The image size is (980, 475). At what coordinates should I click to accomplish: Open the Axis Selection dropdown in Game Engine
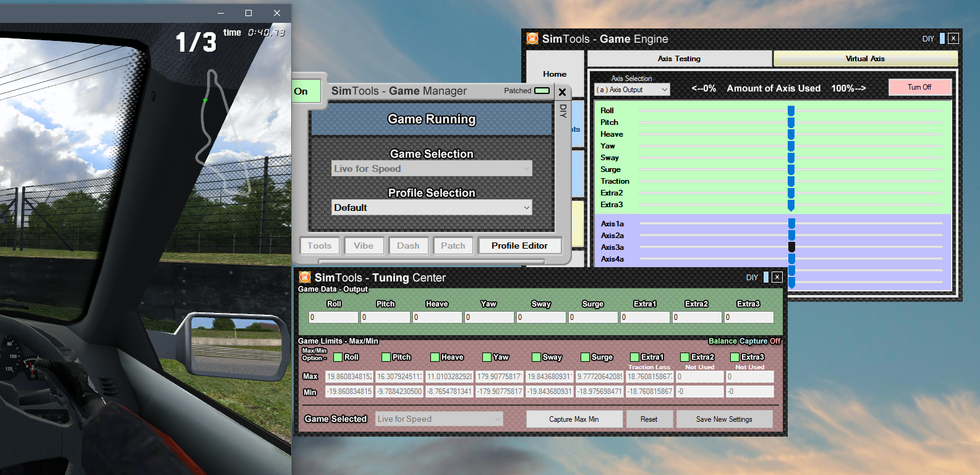tap(632, 90)
